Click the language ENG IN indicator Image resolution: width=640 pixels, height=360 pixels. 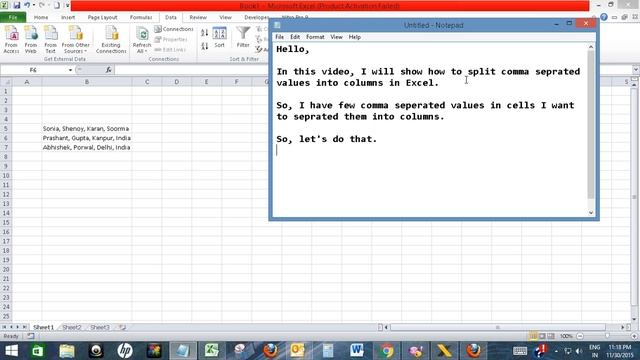point(595,351)
